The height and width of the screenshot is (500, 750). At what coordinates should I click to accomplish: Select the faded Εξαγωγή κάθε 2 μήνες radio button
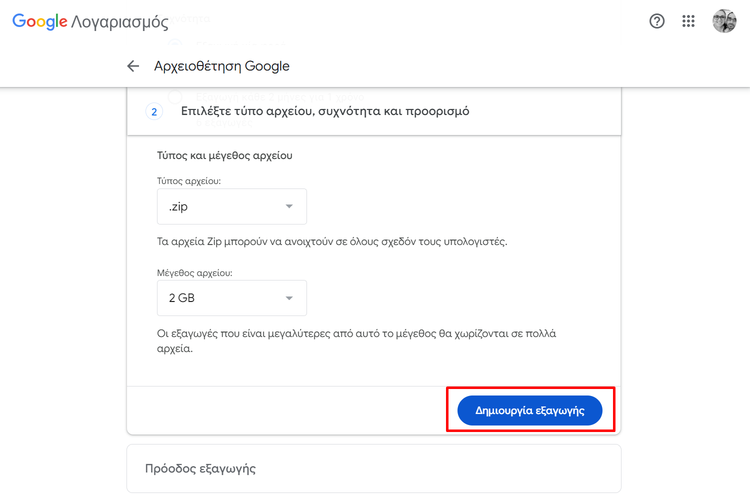tap(175, 97)
